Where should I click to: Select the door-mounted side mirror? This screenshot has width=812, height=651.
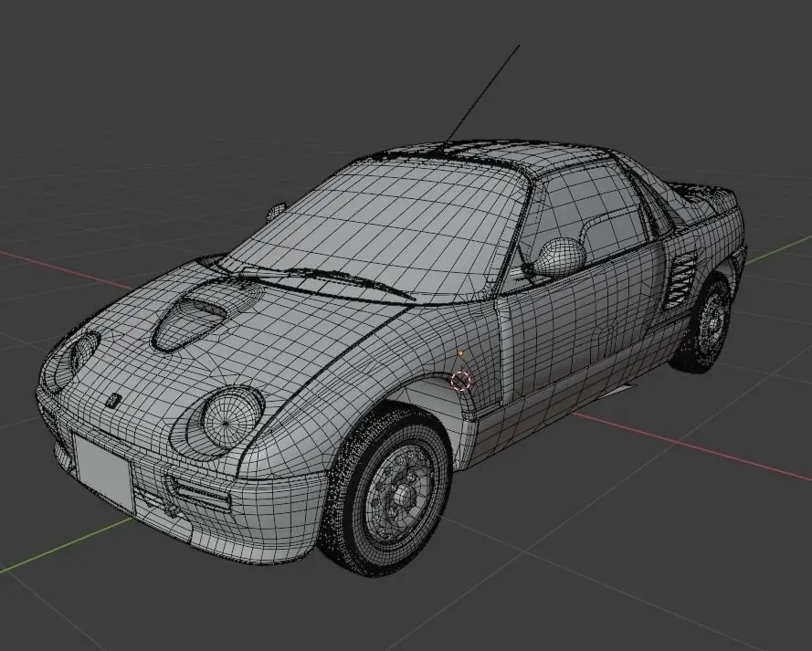(560, 256)
